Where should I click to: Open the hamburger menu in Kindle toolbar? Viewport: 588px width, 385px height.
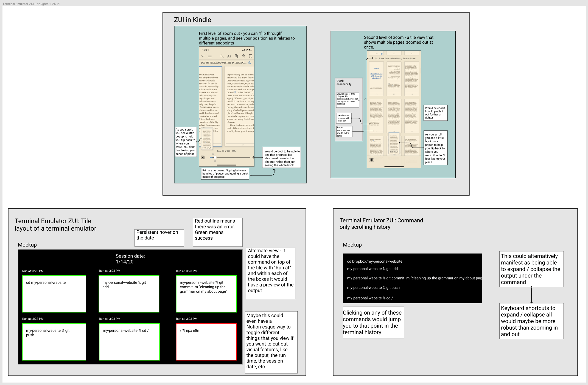pyautogui.click(x=210, y=56)
